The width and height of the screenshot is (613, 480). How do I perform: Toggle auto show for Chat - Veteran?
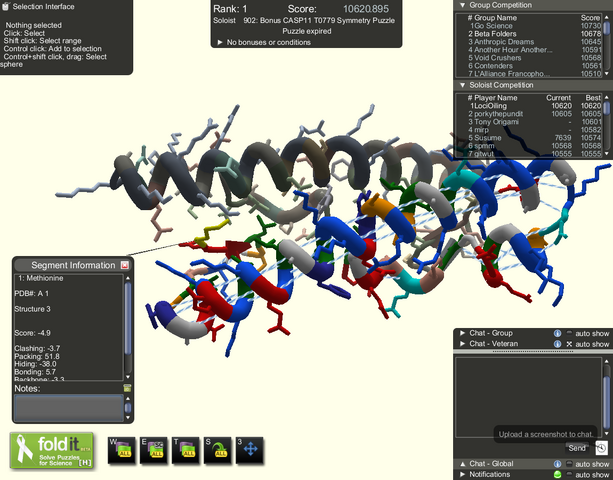pos(569,344)
